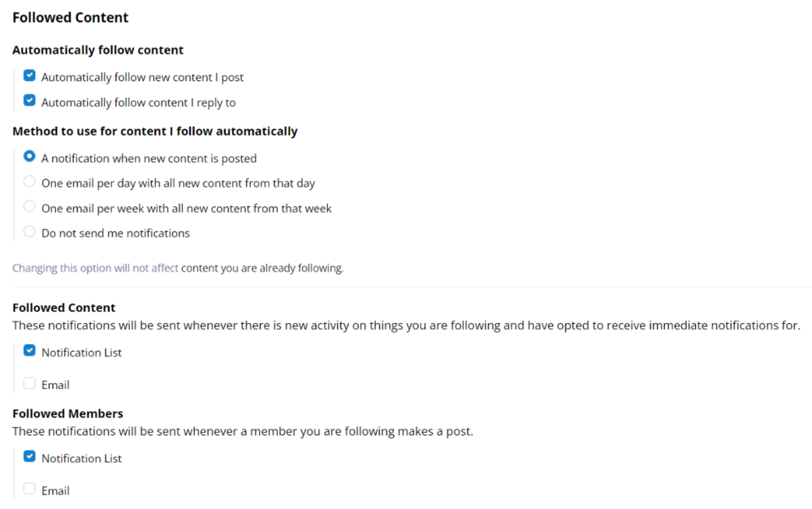Click 'Method to use for content I follow automatically' heading
This screenshot has height=509, width=812.
[155, 132]
